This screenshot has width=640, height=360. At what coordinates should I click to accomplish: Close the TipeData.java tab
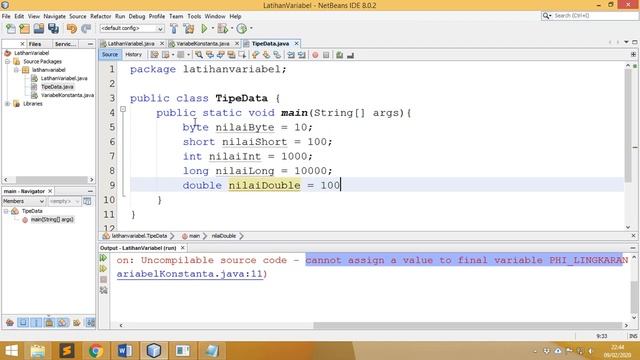point(297,43)
